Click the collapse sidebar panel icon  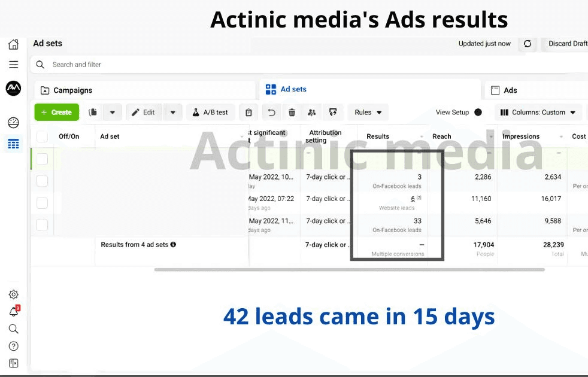14,363
